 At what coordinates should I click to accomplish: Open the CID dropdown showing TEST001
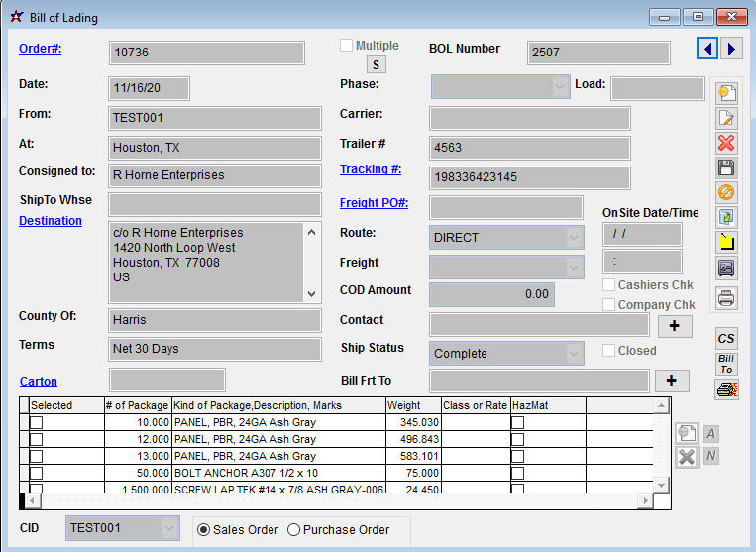point(169,529)
